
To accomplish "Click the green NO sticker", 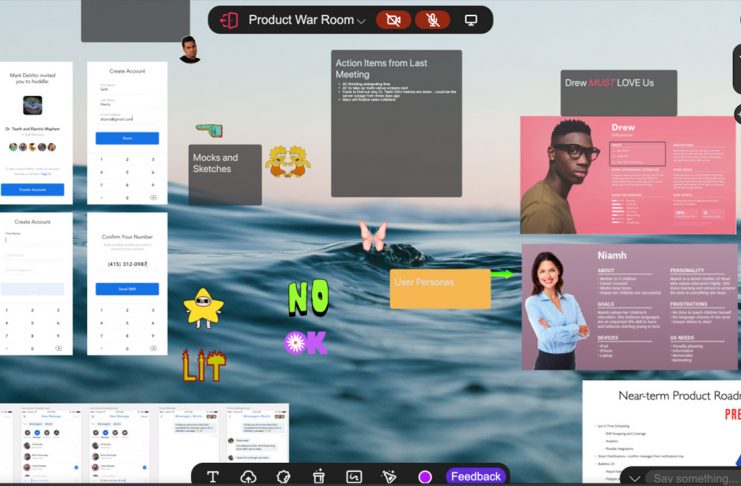I will 308,298.
